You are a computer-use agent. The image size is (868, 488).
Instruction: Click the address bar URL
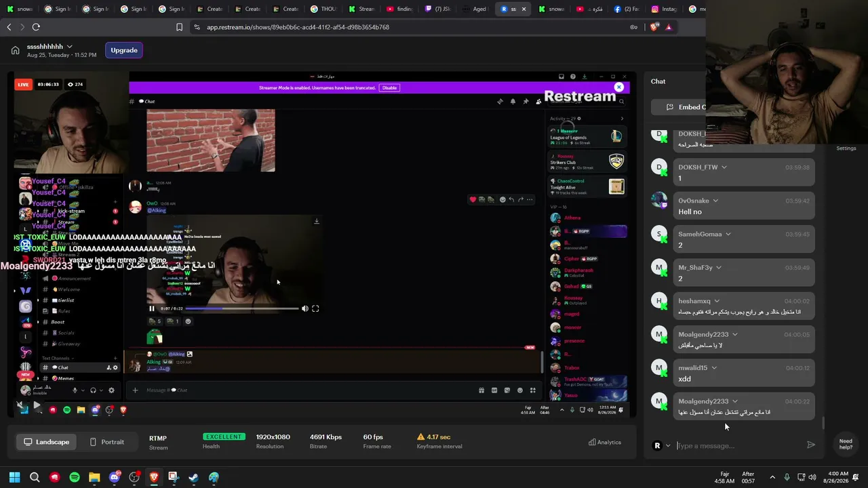(298, 27)
